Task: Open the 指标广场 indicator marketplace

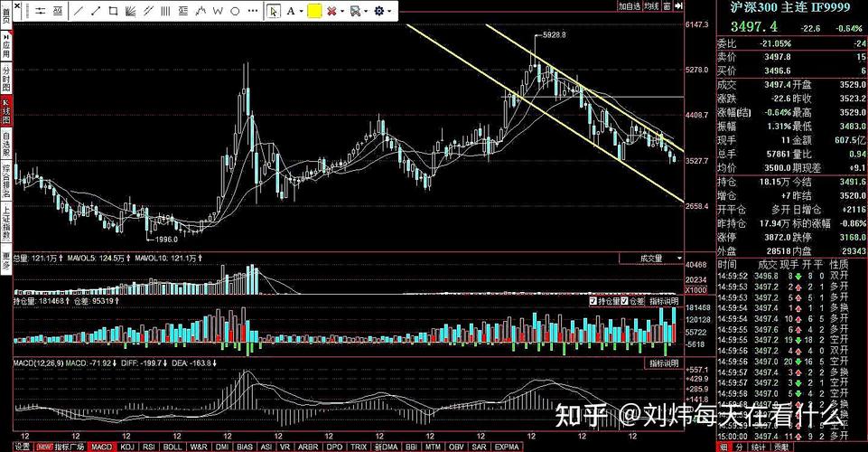Action: (x=61, y=447)
